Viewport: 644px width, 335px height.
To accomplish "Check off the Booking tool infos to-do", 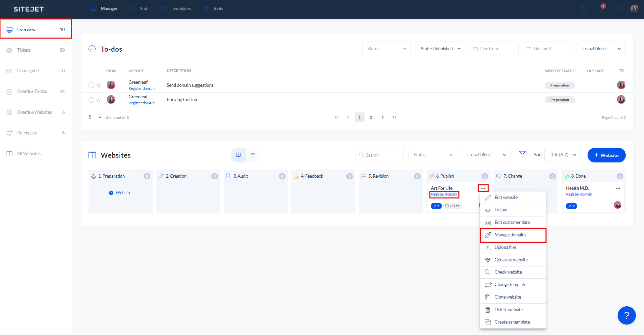I will pos(91,100).
